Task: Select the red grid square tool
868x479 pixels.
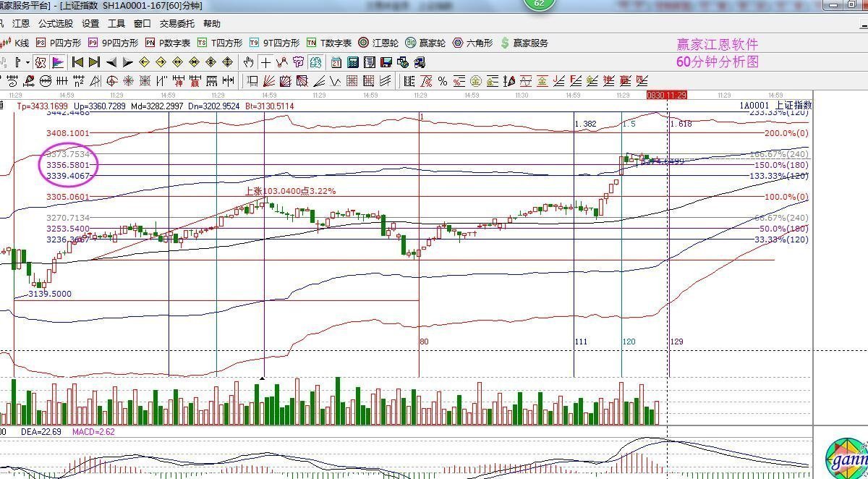Action: pyautogui.click(x=353, y=80)
